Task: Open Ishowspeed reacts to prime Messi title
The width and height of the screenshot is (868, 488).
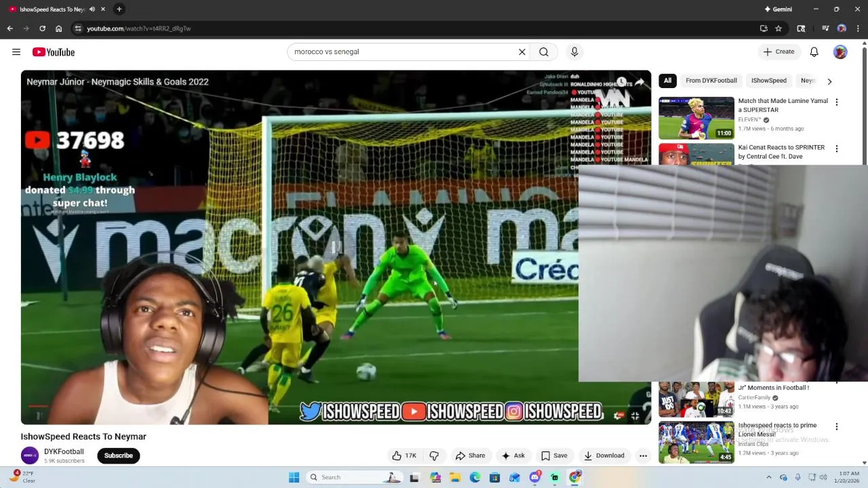Action: tap(777, 430)
